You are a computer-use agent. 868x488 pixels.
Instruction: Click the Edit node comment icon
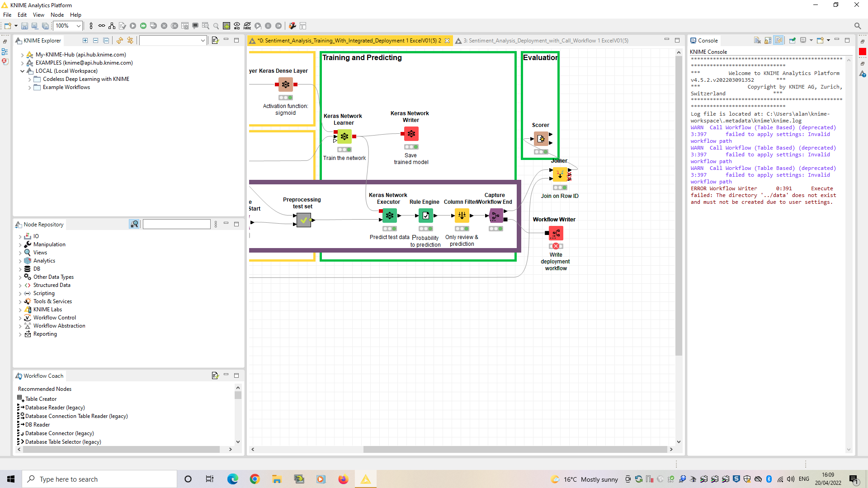pyautogui.click(x=195, y=26)
